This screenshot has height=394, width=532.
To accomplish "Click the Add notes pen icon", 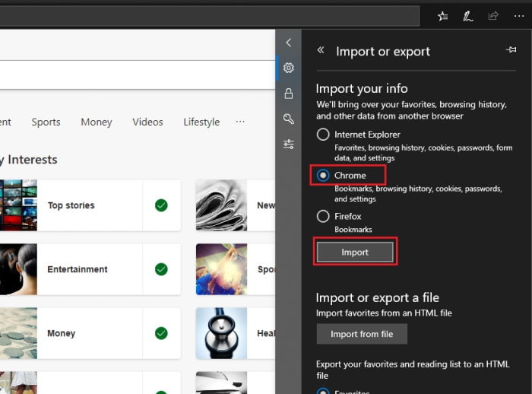I will tap(468, 16).
